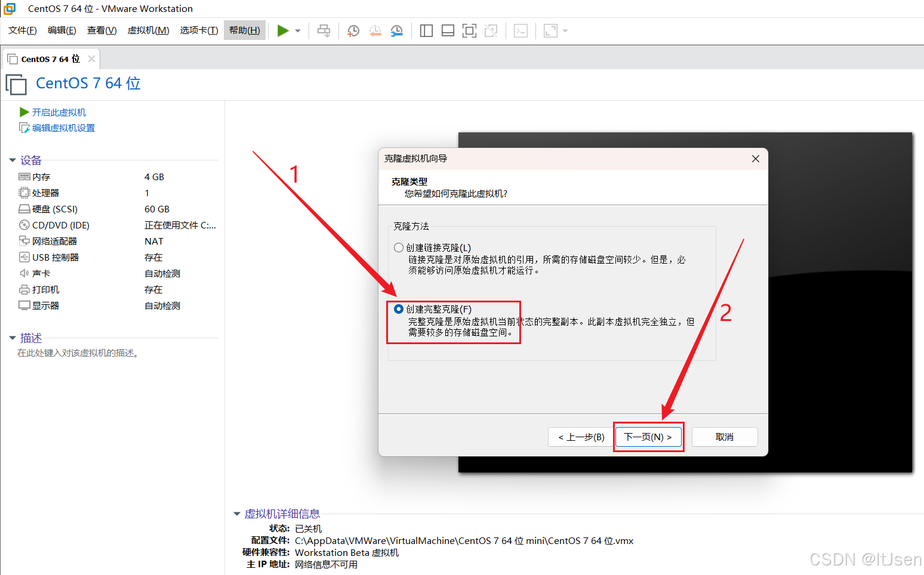924x575 pixels.
Task: Click the 60 GB disk value
Action: [157, 209]
